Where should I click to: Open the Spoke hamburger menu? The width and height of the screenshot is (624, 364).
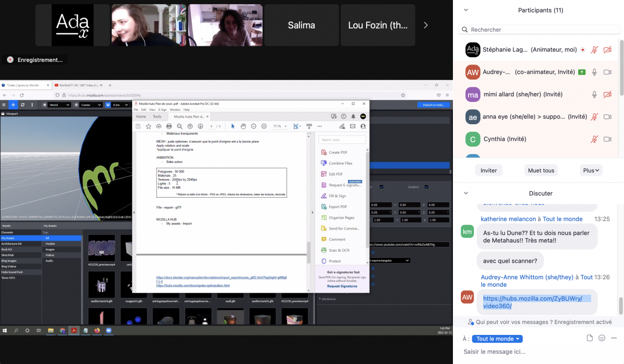[x=4, y=105]
